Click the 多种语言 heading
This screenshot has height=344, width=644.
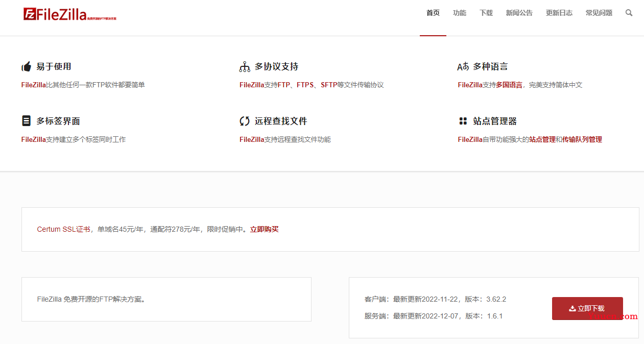490,67
